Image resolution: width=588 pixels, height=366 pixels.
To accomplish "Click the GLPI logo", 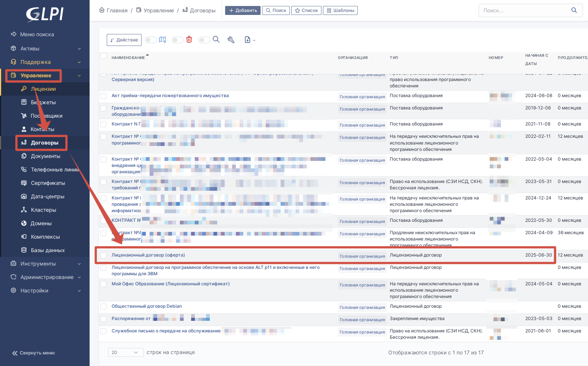I will click(x=45, y=14).
